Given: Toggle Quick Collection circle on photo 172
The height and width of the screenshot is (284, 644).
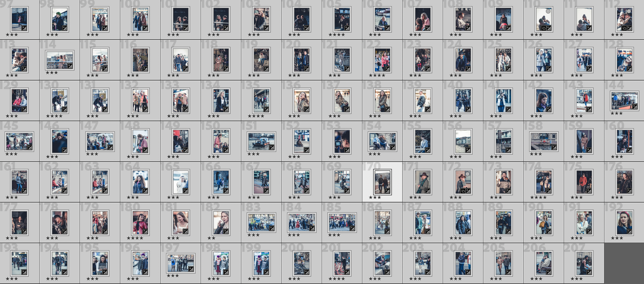Looking at the screenshot, I should point(467,174).
